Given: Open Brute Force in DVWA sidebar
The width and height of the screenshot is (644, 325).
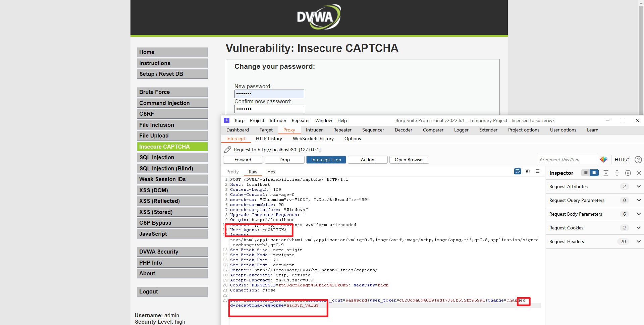Looking at the screenshot, I should (x=172, y=92).
